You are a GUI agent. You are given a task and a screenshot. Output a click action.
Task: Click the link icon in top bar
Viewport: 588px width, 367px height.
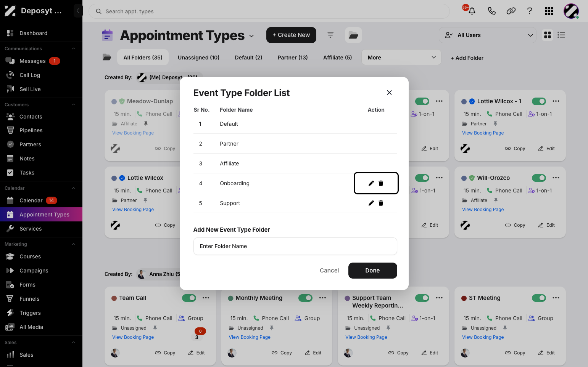(x=511, y=11)
